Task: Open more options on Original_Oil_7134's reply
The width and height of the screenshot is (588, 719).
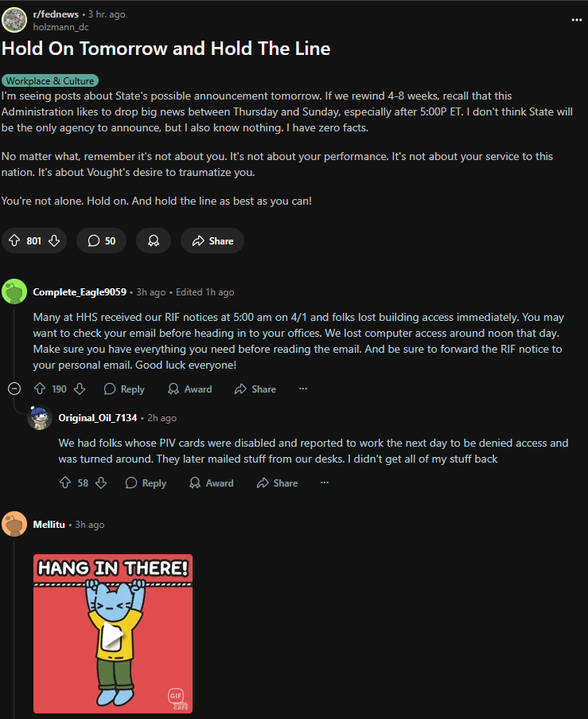Action: (x=325, y=483)
